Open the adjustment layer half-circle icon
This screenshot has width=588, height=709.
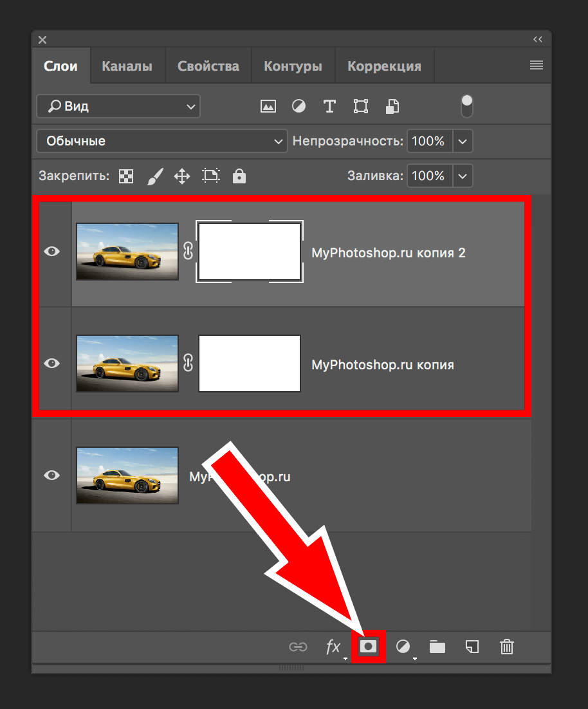click(x=403, y=647)
